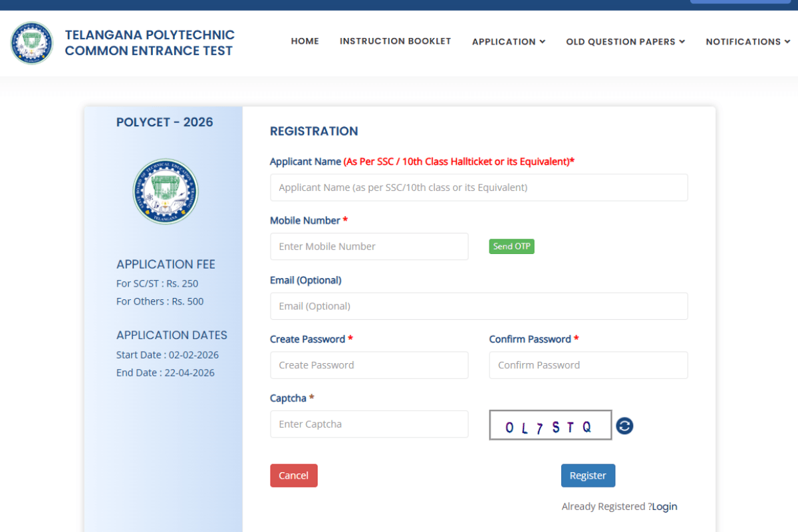Expand the APPLICATION dropdown menu
This screenshot has width=798, height=532.
[508, 41]
